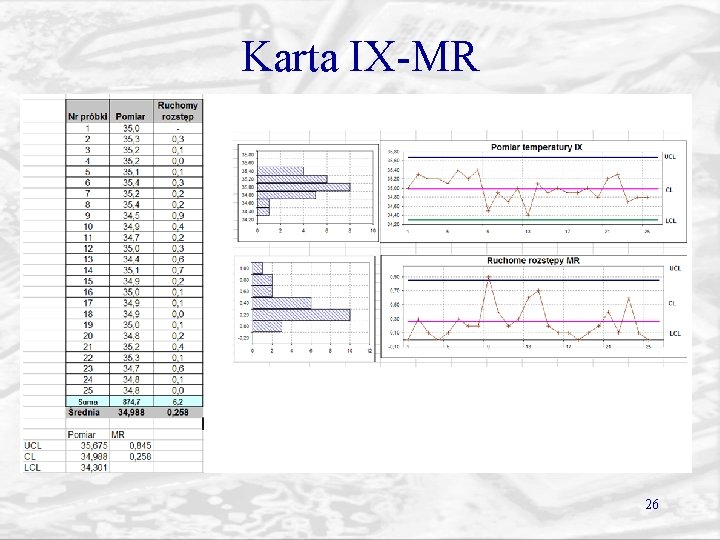Click moving range 0,4 in sample row 21
The height and width of the screenshot is (540, 720).
[x=178, y=347]
